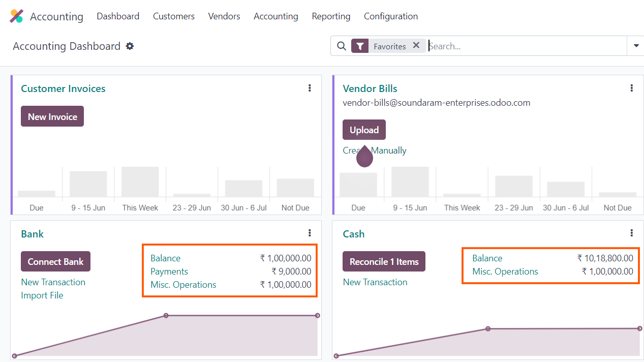Screen dimensions: 644x362
Task: Click Vendor Bills '9 - 15 Jun' bar
Action: point(410,182)
